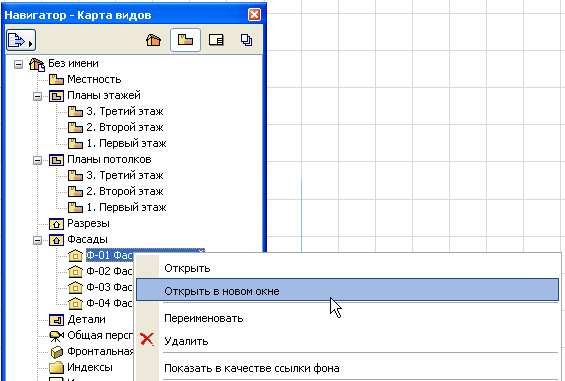565x381 pixels.
Task: Collapse the Без имени root node
Action: pyautogui.click(x=18, y=65)
